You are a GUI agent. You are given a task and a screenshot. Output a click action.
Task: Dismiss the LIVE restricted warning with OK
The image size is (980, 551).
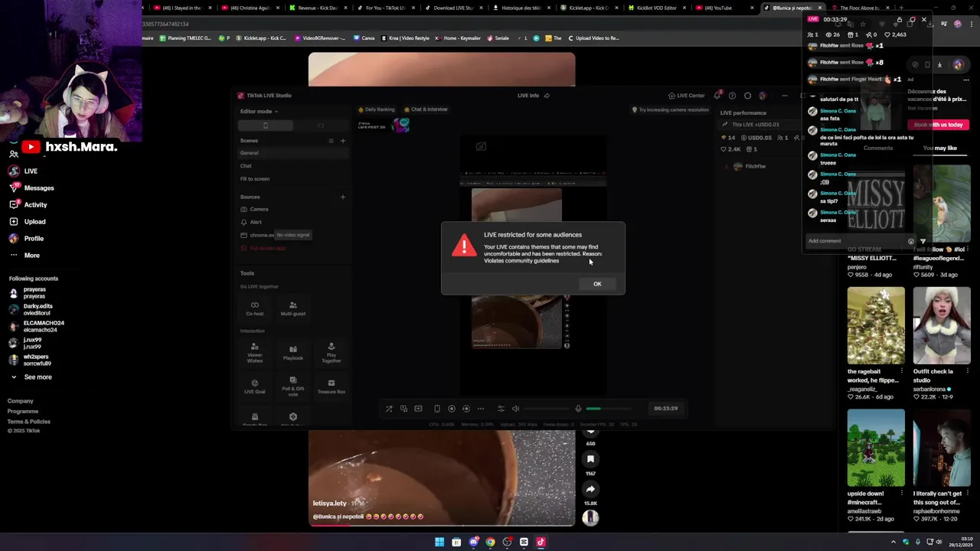[597, 284]
